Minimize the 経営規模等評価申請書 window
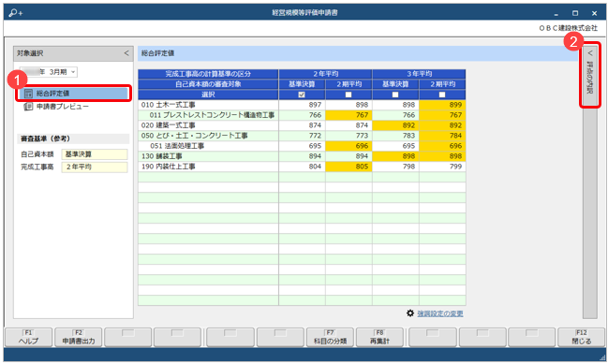Viewport: 608px width, 364px height. click(x=556, y=13)
